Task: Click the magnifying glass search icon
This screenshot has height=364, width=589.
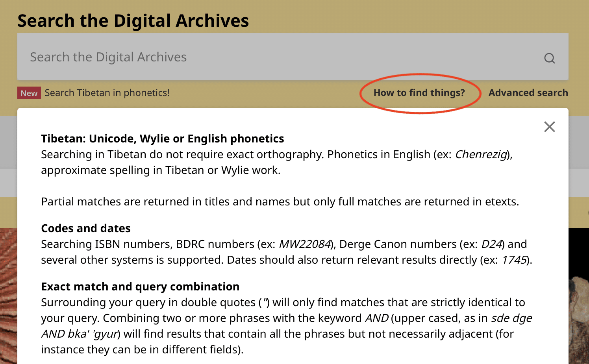Action: click(549, 58)
